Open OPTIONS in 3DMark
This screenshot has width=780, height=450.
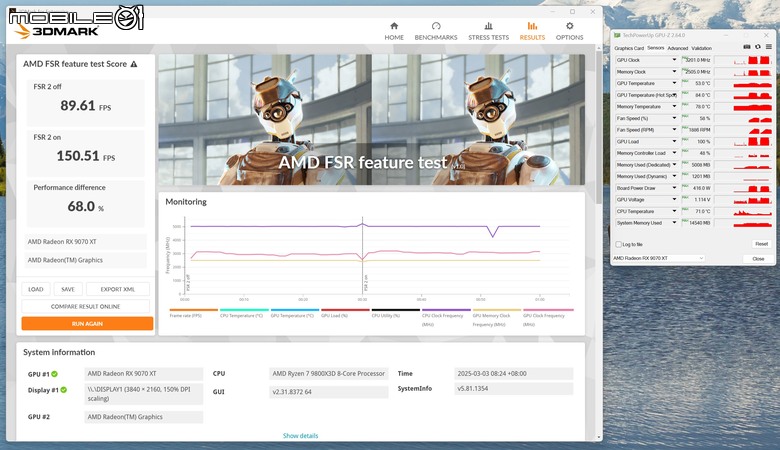click(570, 31)
